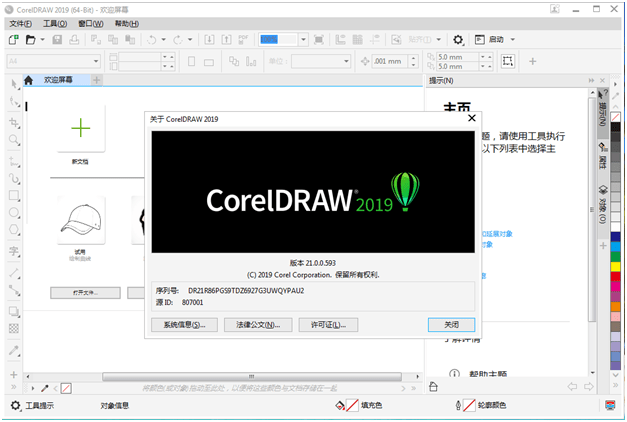Expand the 启动 launch dropdown
Viewport: 627px width, 422px height.
click(x=513, y=40)
